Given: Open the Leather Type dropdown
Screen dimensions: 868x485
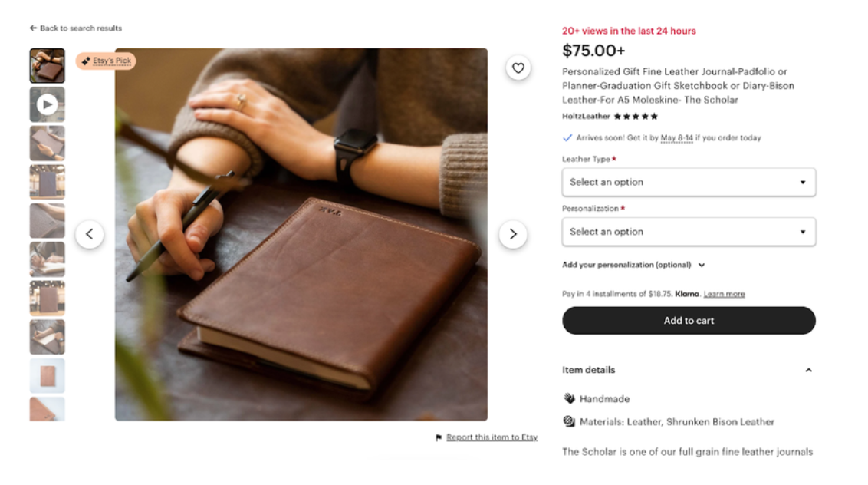Looking at the screenshot, I should pos(689,182).
